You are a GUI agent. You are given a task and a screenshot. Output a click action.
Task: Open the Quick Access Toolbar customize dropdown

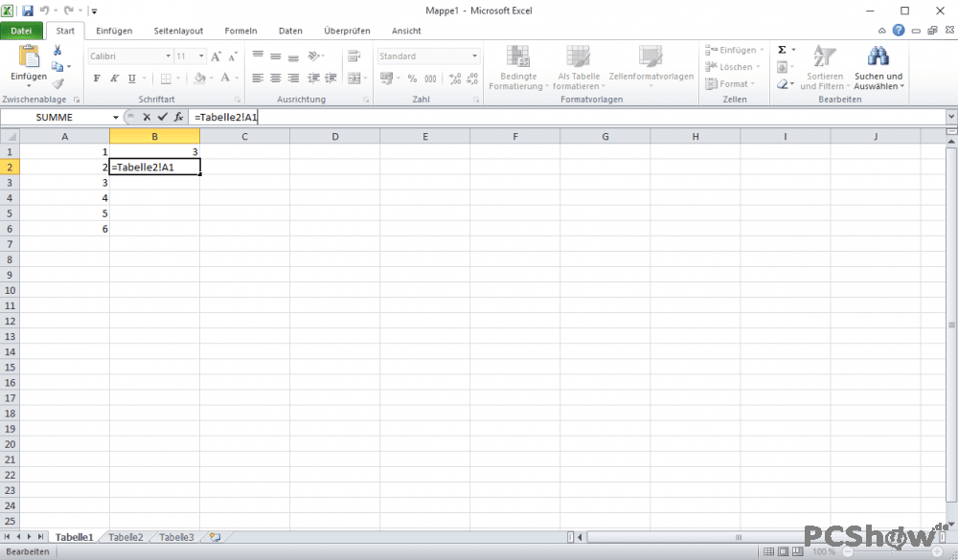click(94, 11)
